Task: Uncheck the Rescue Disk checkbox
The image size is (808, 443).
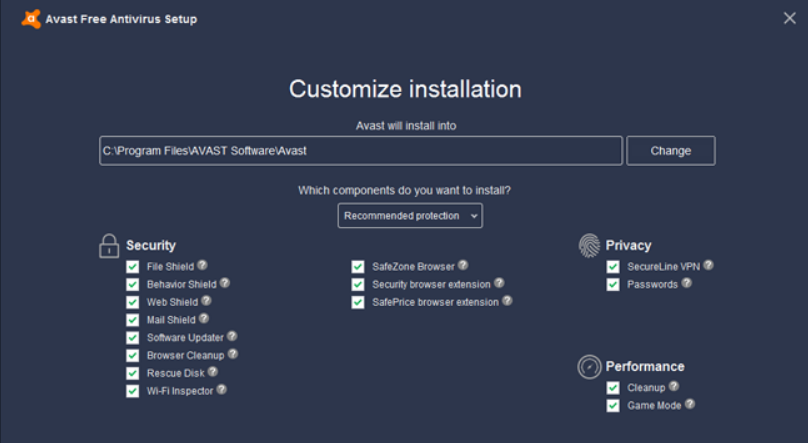Action: 132,373
